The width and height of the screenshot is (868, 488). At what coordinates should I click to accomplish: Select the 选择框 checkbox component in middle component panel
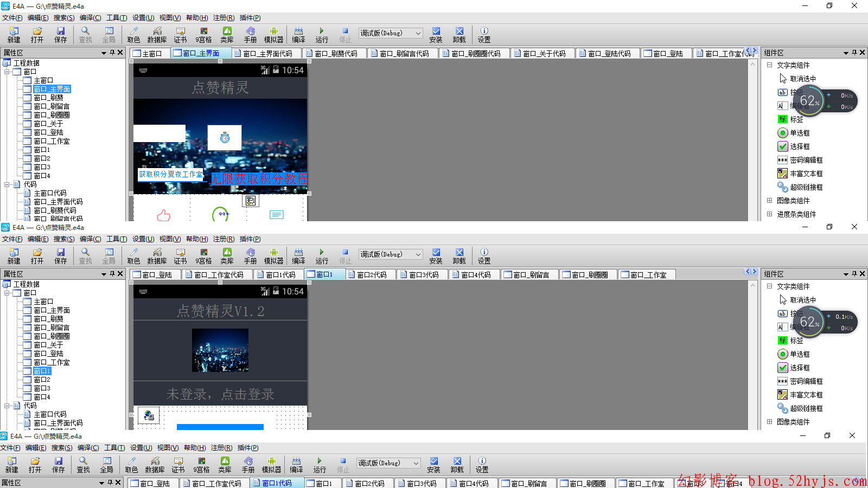point(799,368)
